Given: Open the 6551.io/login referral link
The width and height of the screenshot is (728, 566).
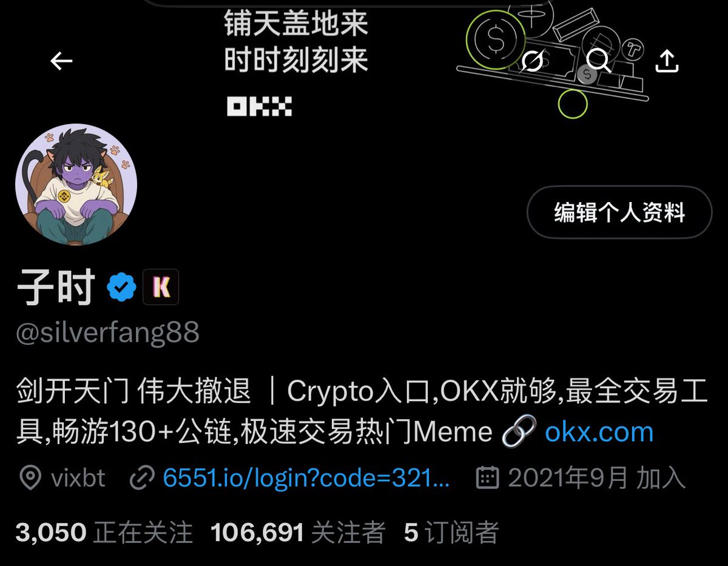Looking at the screenshot, I should (306, 479).
